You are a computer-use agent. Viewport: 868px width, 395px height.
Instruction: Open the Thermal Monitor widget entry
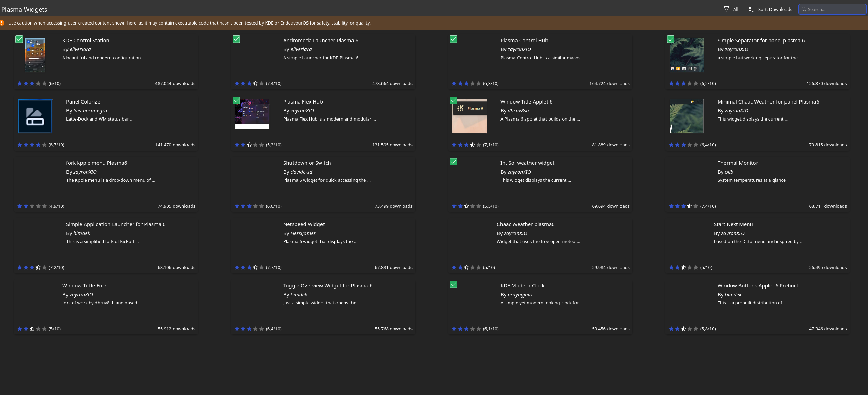click(737, 163)
